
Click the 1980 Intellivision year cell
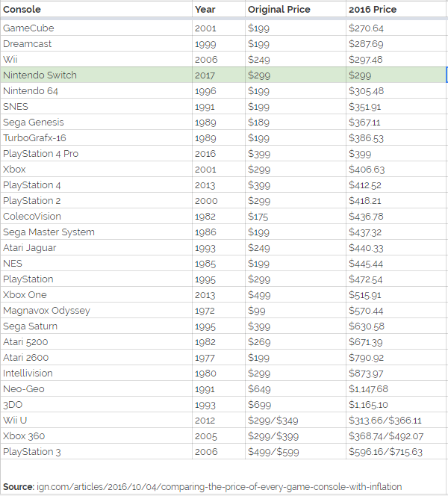pyautogui.click(x=219, y=373)
